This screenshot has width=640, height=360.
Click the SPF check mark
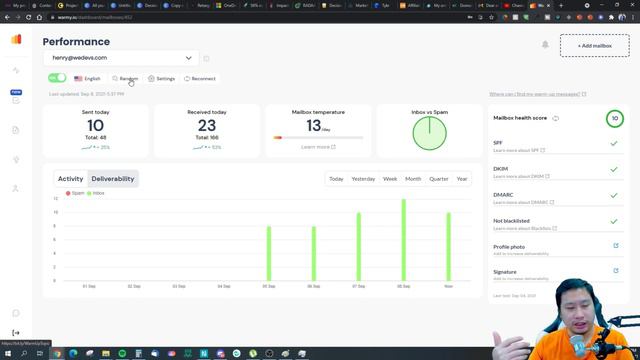click(614, 143)
